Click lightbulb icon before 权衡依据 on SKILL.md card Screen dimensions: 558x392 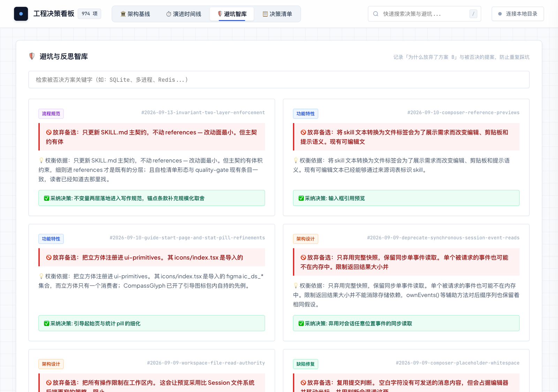pos(41,160)
